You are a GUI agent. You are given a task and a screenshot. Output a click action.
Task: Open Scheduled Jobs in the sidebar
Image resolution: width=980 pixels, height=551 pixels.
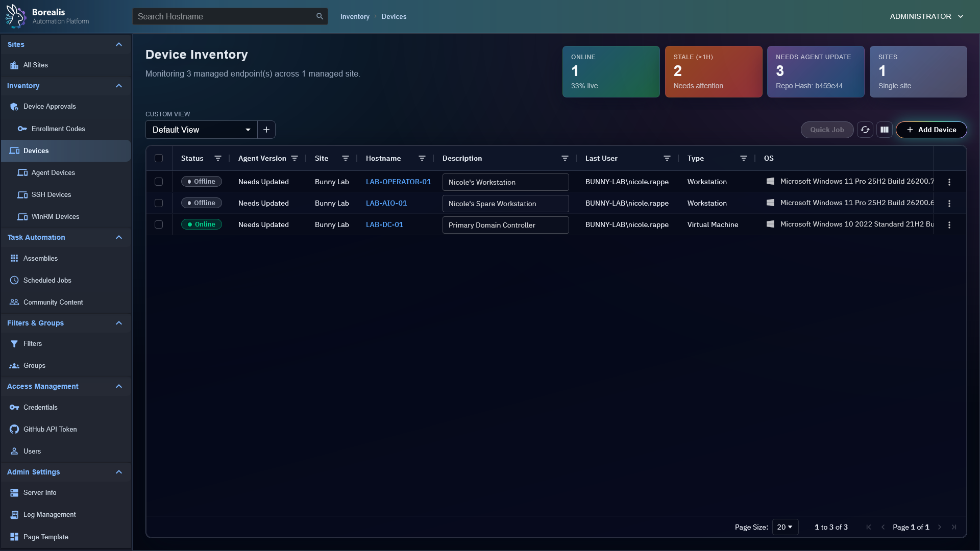tap(47, 280)
